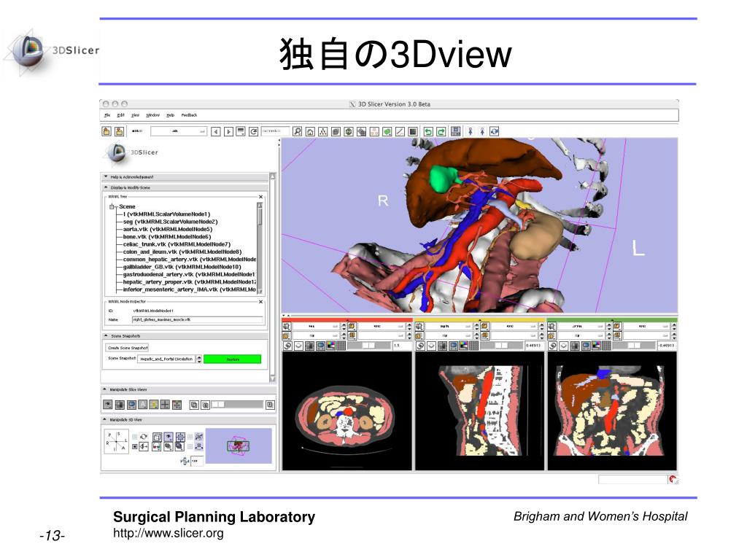Click the Models module icon in toolbar
747x560 pixels.
tap(349, 131)
